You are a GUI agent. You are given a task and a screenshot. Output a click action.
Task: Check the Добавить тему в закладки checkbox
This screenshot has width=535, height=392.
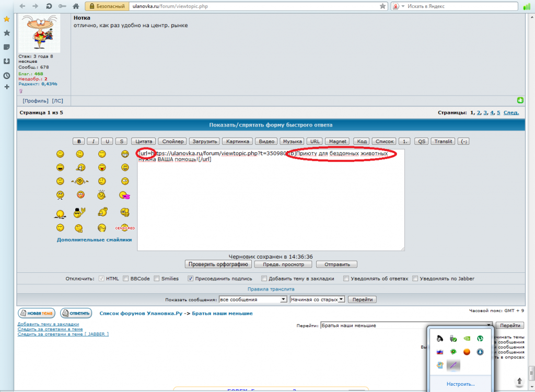(x=264, y=278)
